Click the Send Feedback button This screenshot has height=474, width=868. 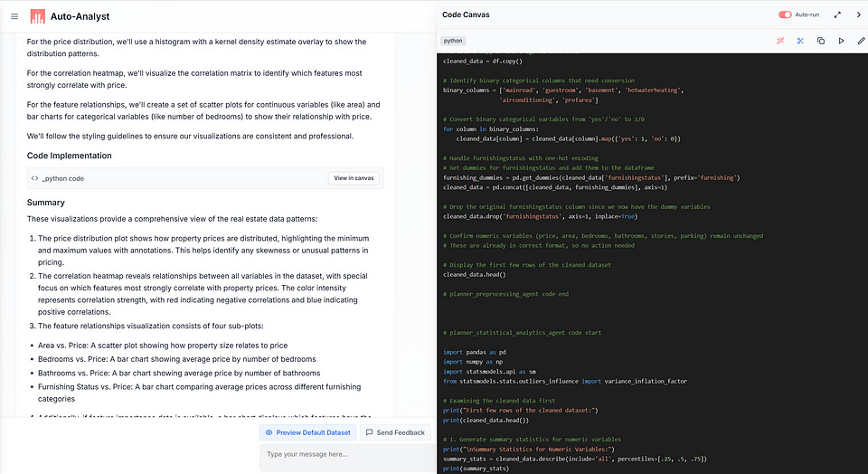pos(395,432)
